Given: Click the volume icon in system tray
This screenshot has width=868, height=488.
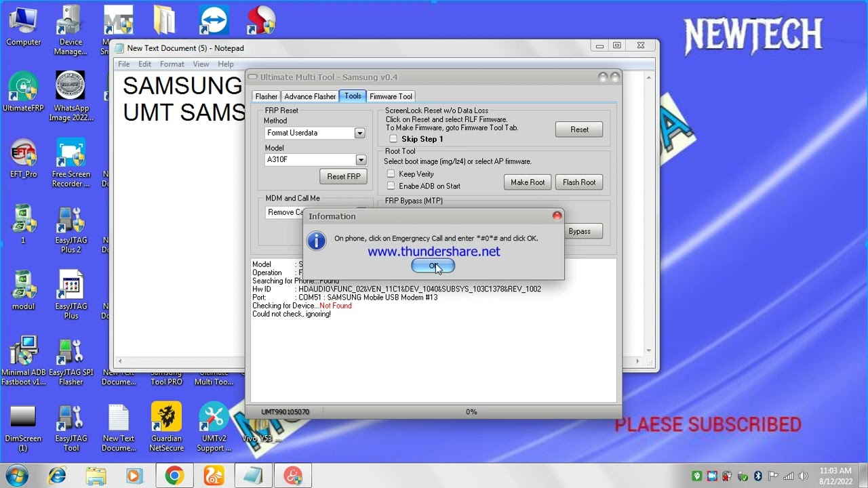Looking at the screenshot, I should pyautogui.click(x=804, y=476).
